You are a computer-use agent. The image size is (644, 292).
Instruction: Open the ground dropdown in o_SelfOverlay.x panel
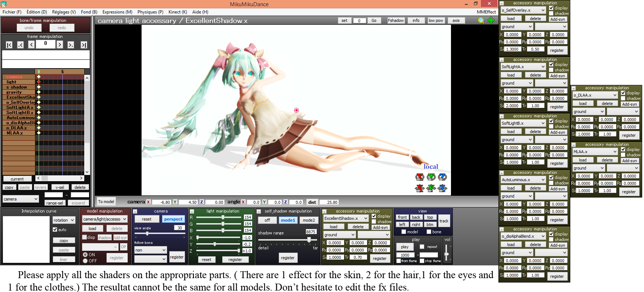[517, 27]
